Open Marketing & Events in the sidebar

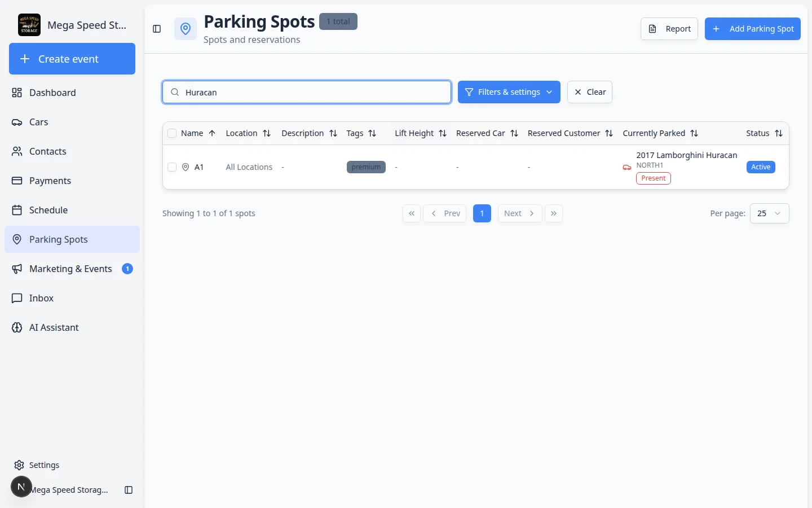click(72, 269)
